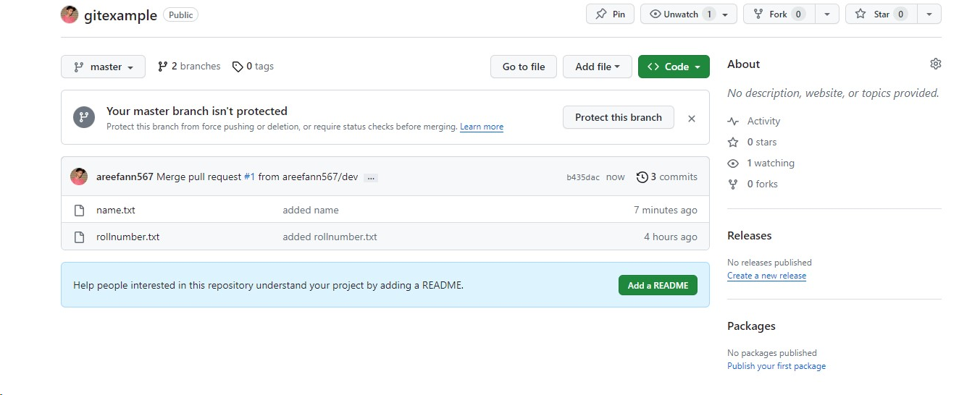
Task: Dismiss the branch protection notice
Action: click(x=692, y=118)
